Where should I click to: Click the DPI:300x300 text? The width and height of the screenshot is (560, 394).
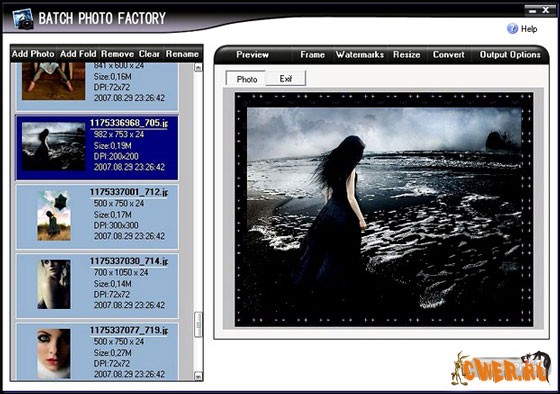pyautogui.click(x=116, y=225)
